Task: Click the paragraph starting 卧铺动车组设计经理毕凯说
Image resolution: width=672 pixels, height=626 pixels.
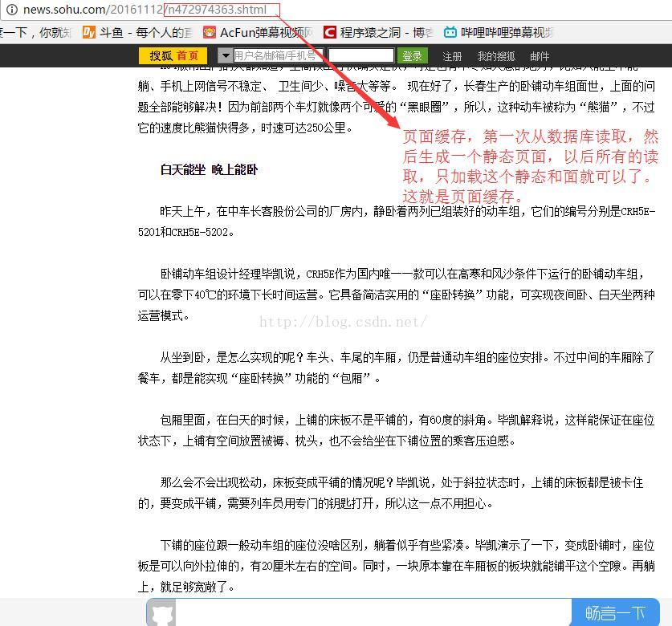Action: pos(397,295)
